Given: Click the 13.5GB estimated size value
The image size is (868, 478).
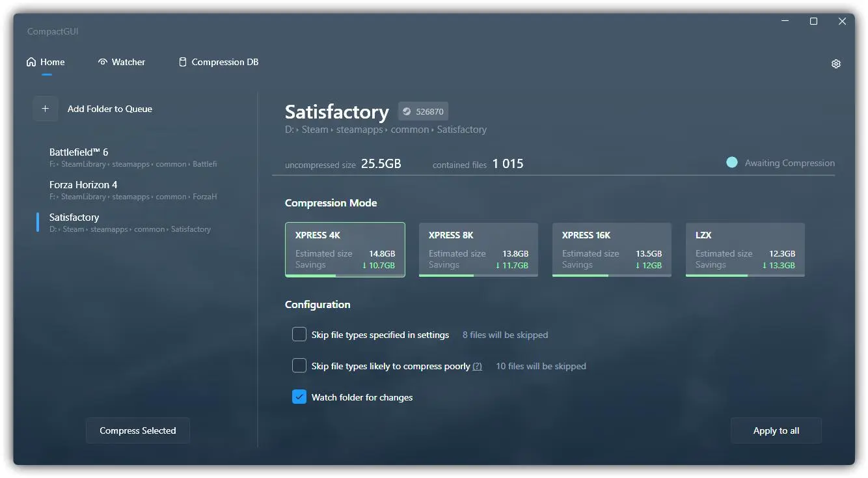Looking at the screenshot, I should pos(649,253).
